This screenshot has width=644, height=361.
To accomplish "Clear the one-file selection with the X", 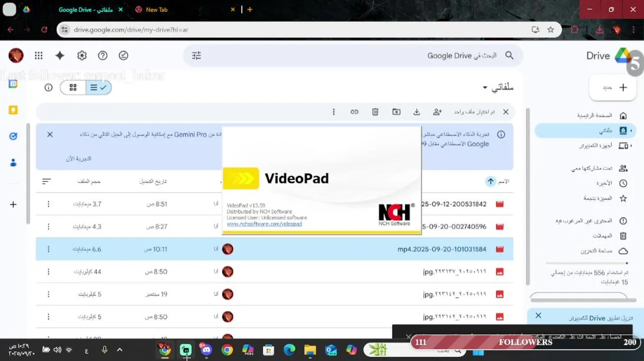I will point(506,112).
